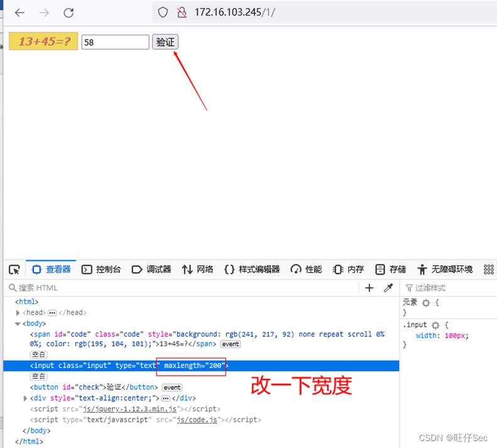
Task: Expand the div text-align:center triangle
Action: [x=25, y=398]
